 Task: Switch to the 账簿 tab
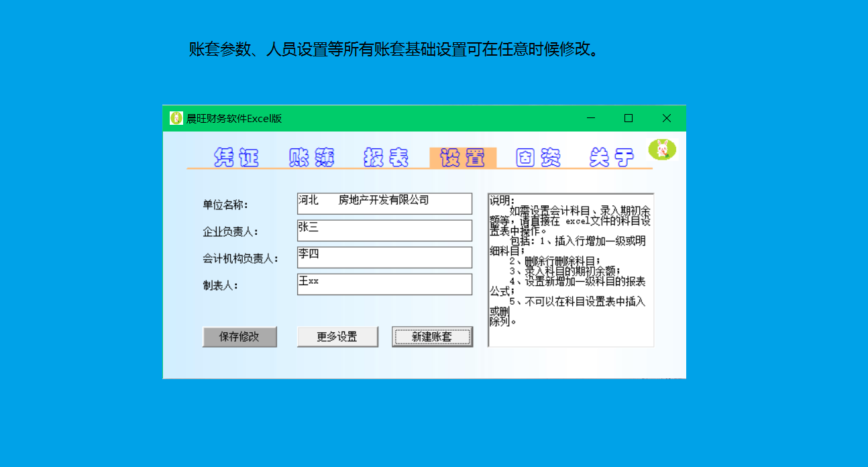coord(312,158)
